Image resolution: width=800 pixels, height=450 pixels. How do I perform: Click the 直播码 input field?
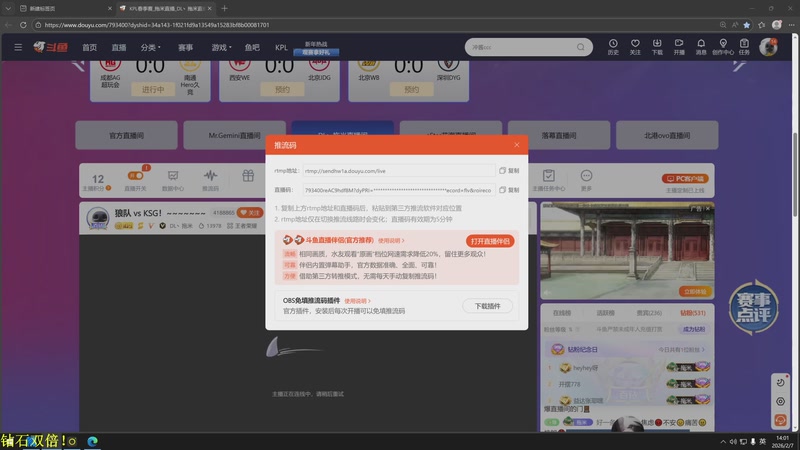point(398,190)
